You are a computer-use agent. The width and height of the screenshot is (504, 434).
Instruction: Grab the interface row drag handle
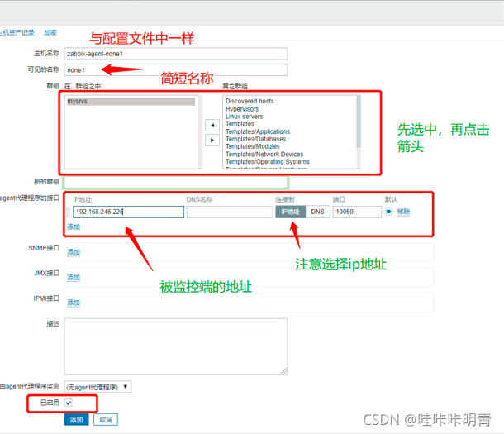[68, 212]
